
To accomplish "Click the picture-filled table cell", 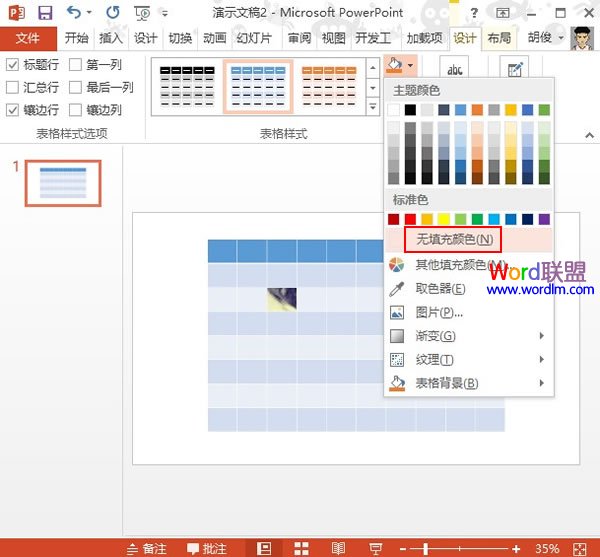I will tap(282, 299).
